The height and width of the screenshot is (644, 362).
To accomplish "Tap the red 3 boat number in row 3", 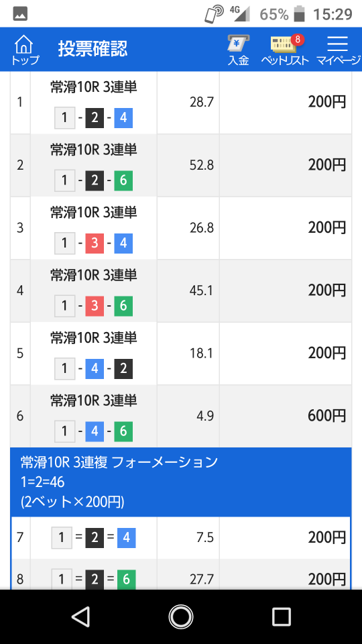I will tap(95, 244).
